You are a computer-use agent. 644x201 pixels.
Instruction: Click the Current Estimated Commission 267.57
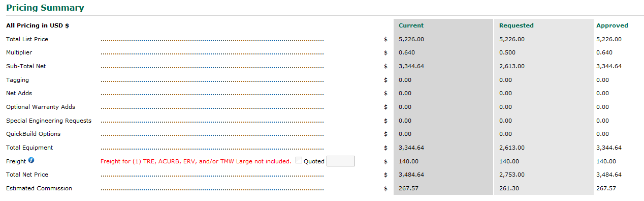click(x=408, y=188)
